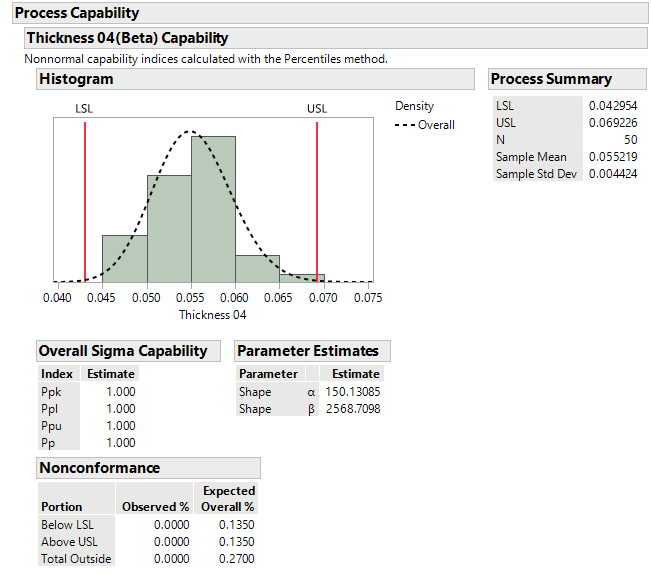This screenshot has height=574, width=651.
Task: Click Total Outside expected value 0.2700
Action: tap(237, 559)
